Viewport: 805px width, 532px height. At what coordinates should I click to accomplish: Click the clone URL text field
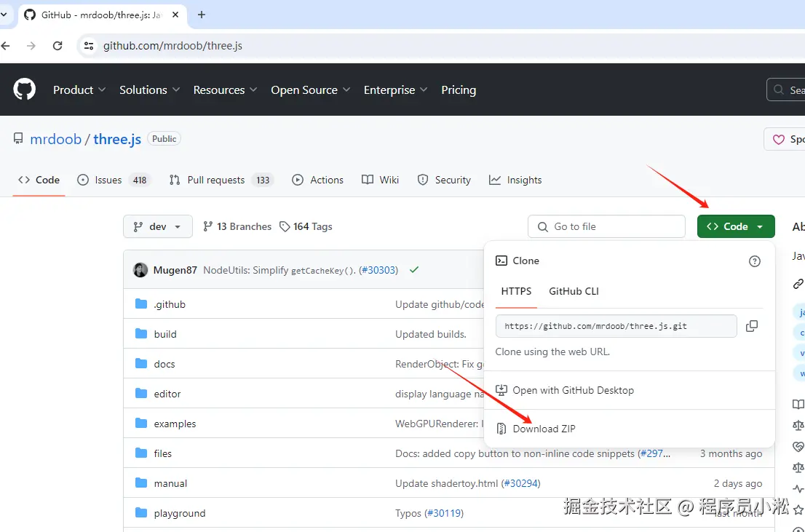(616, 326)
